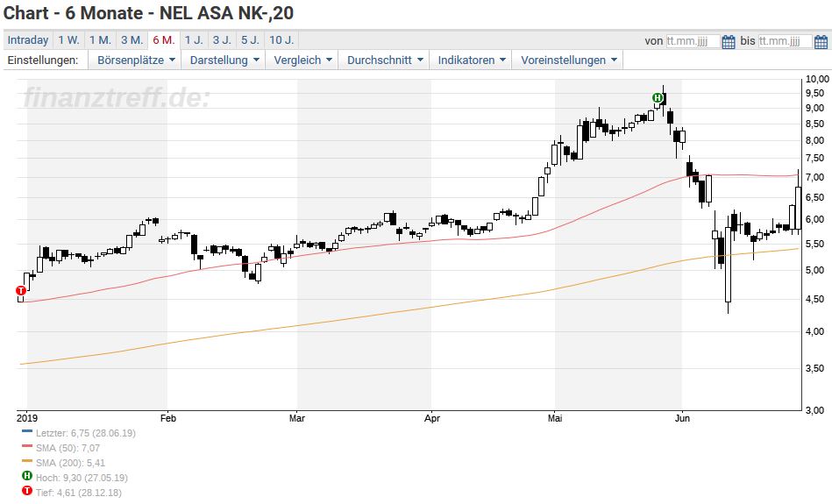
Task: Click the 'Feb' x-axis label
Action: (168, 418)
